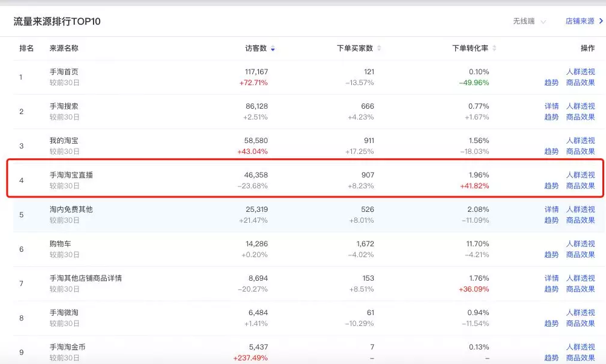View 趋势 for 购物车 row

tap(551, 255)
